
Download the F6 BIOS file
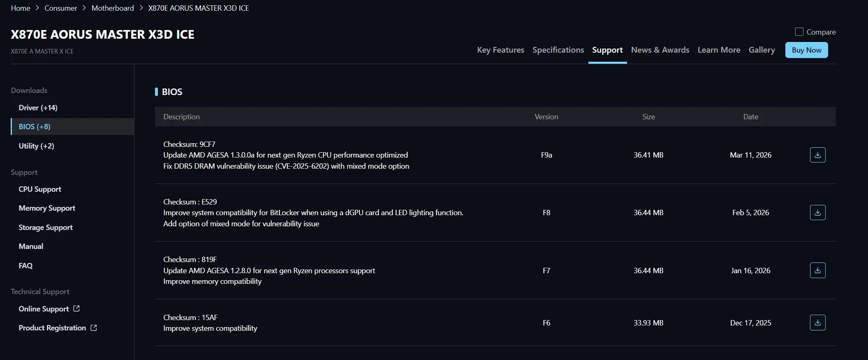click(817, 323)
